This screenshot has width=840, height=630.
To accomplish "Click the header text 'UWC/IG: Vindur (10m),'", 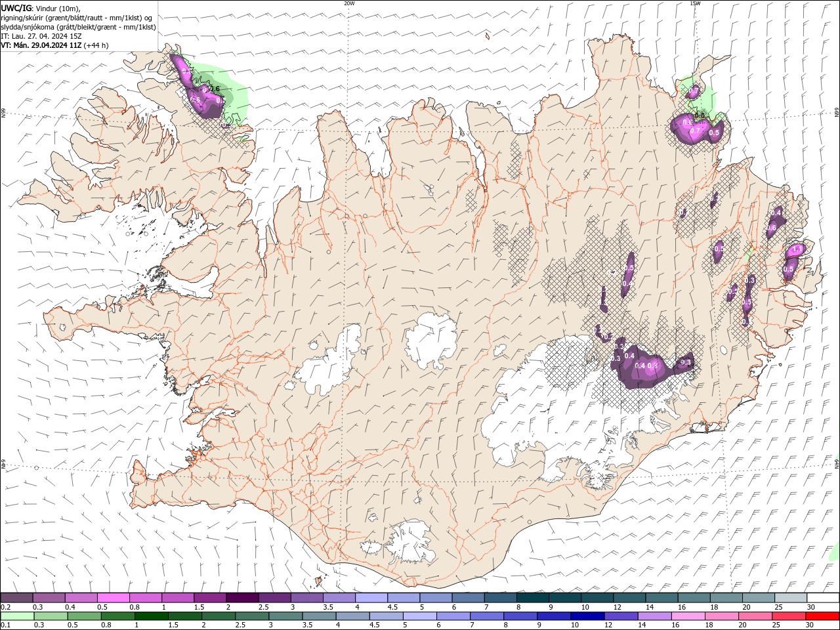I will tap(41, 8).
